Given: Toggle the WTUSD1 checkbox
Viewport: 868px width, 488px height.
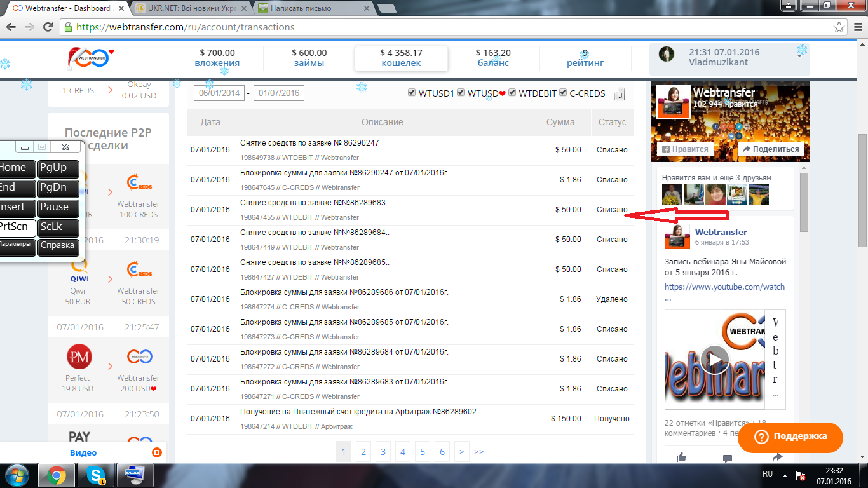Looking at the screenshot, I should tap(412, 93).
